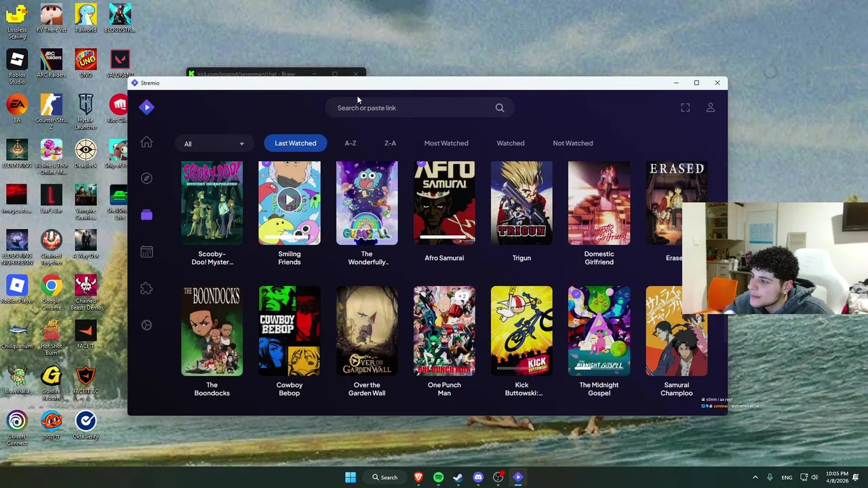Viewport: 868px width, 488px height.
Task: Open the Windows Start menu
Action: (x=351, y=477)
